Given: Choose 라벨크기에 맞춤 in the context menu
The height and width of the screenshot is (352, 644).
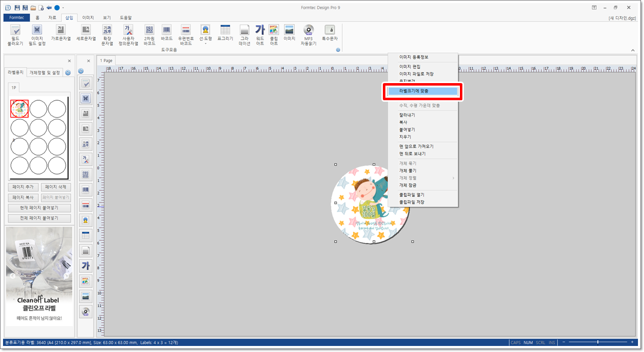Looking at the screenshot, I should point(423,91).
